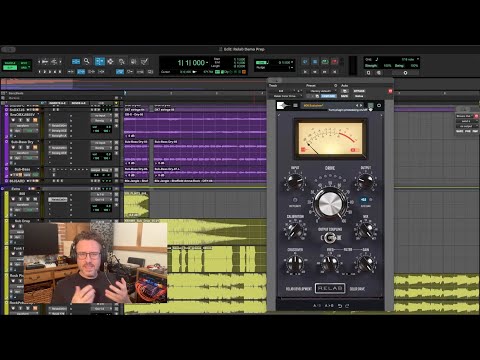
Task: Click the transport Play button
Action: (x=305, y=72)
